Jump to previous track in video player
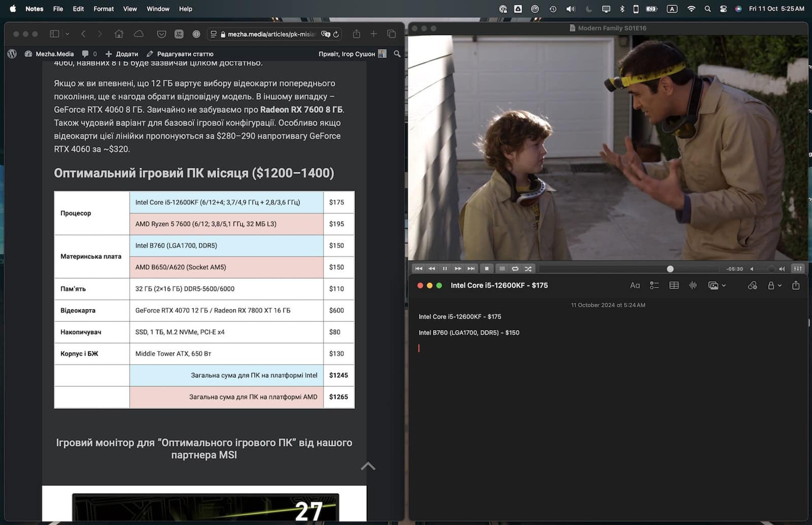The image size is (812, 525). tap(419, 269)
